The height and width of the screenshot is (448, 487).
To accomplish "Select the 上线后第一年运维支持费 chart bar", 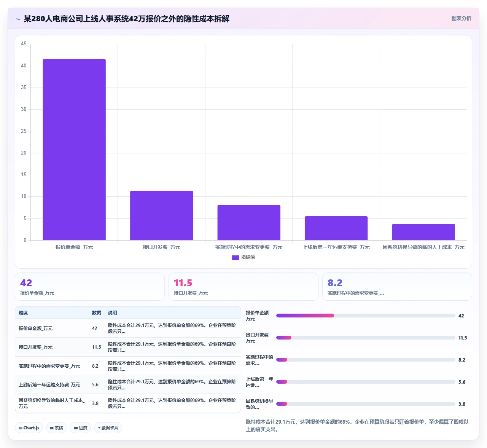I will (x=336, y=228).
